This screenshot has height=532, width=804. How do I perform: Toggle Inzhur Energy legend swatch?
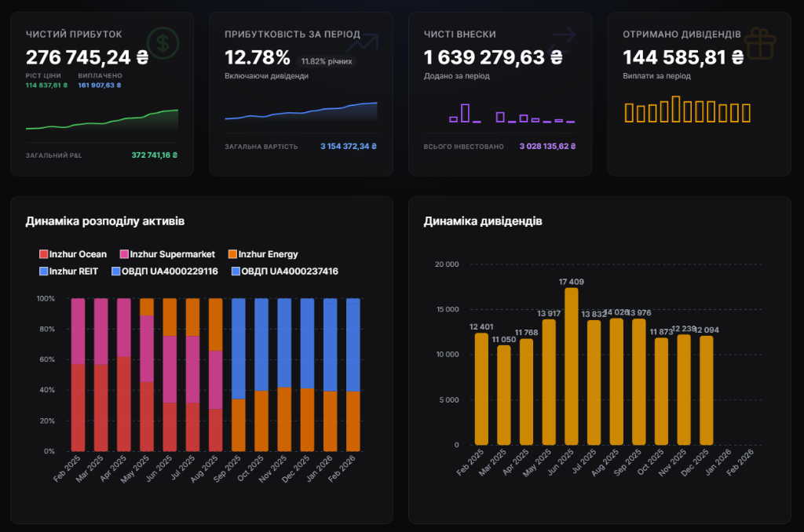click(232, 254)
